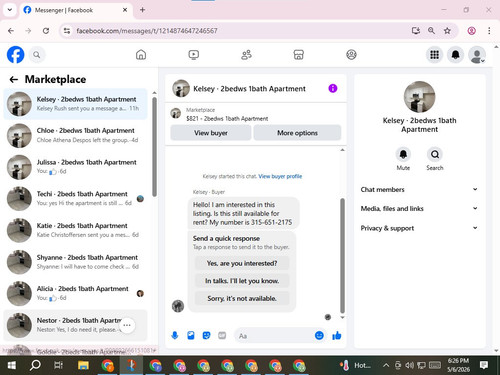Open Windows taskbar search
Viewport: 500px width, 375px height.
(35, 365)
